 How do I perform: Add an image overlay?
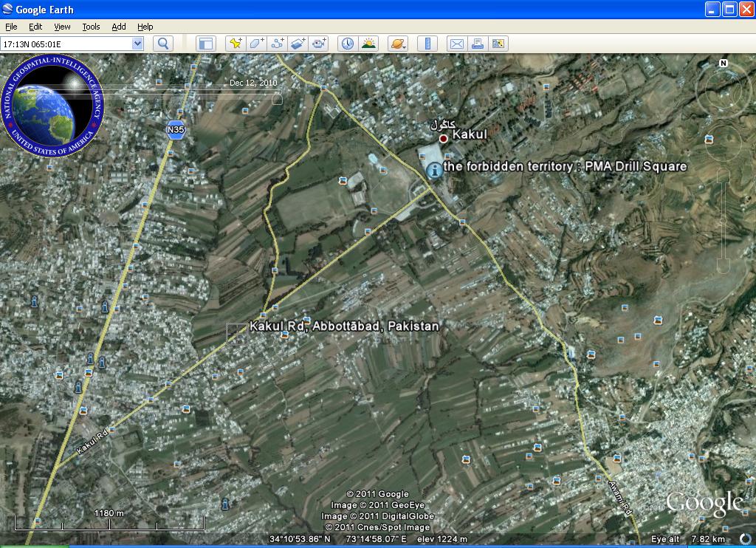pos(298,44)
